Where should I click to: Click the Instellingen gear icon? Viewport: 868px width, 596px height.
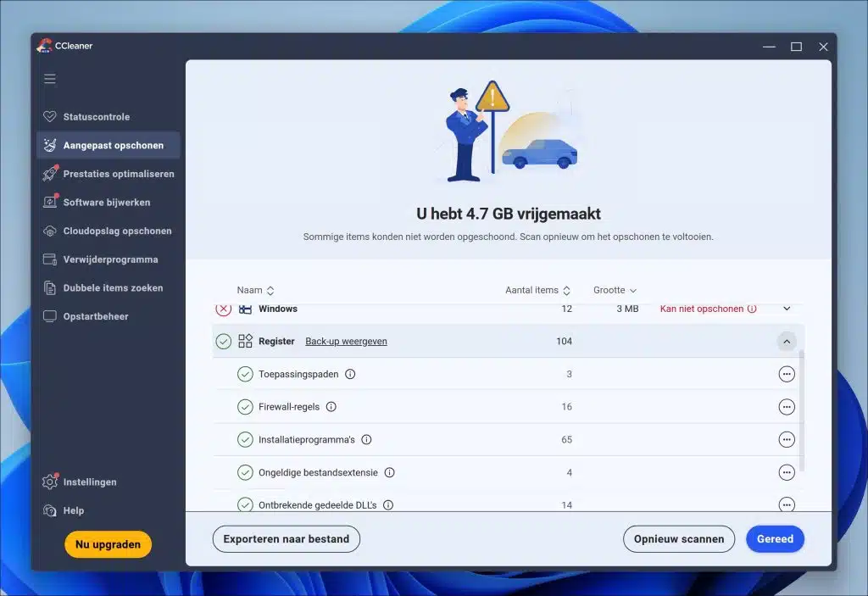pyautogui.click(x=50, y=482)
